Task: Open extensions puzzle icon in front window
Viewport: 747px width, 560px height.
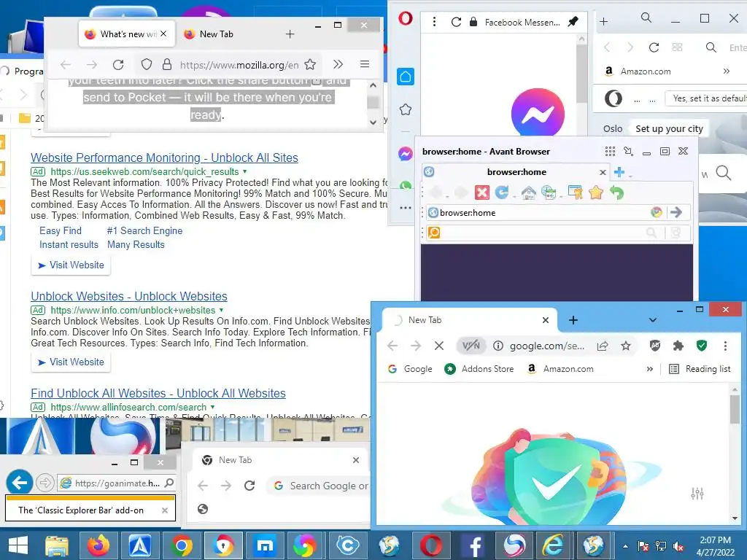Action: pyautogui.click(x=678, y=346)
